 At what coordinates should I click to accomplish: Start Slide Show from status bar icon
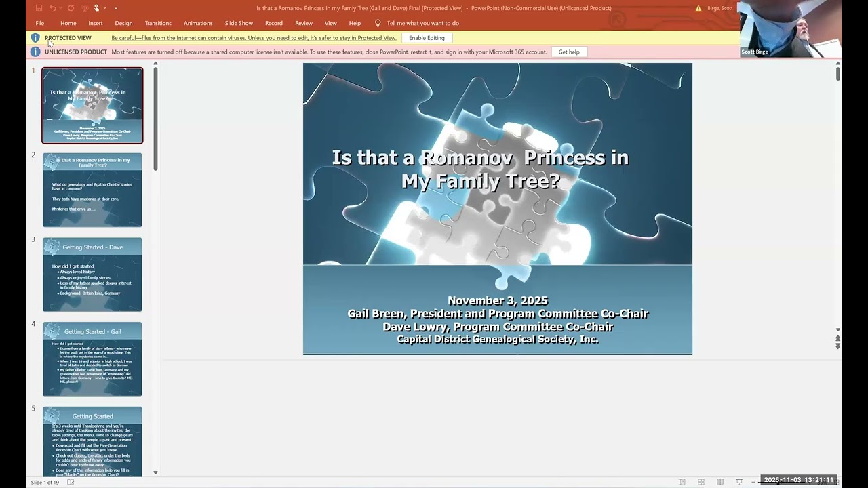click(739, 482)
